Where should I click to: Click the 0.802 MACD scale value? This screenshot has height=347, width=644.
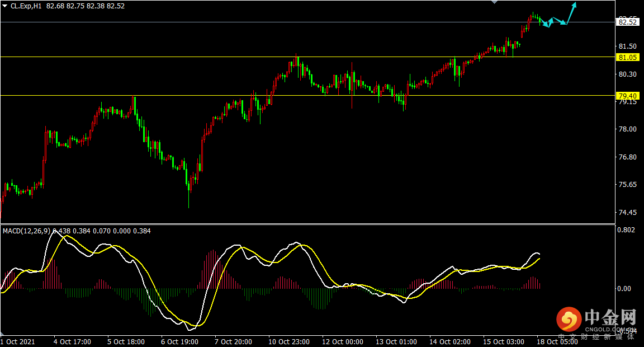click(x=626, y=230)
